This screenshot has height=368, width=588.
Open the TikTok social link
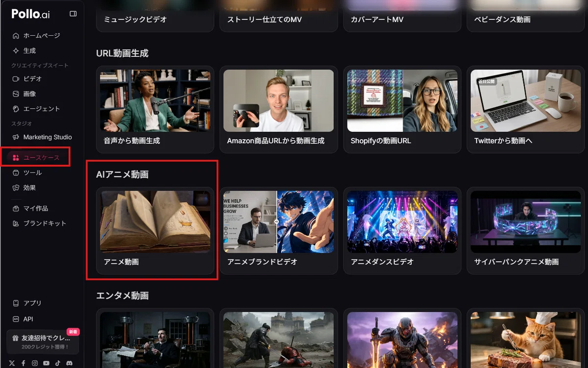[57, 363]
